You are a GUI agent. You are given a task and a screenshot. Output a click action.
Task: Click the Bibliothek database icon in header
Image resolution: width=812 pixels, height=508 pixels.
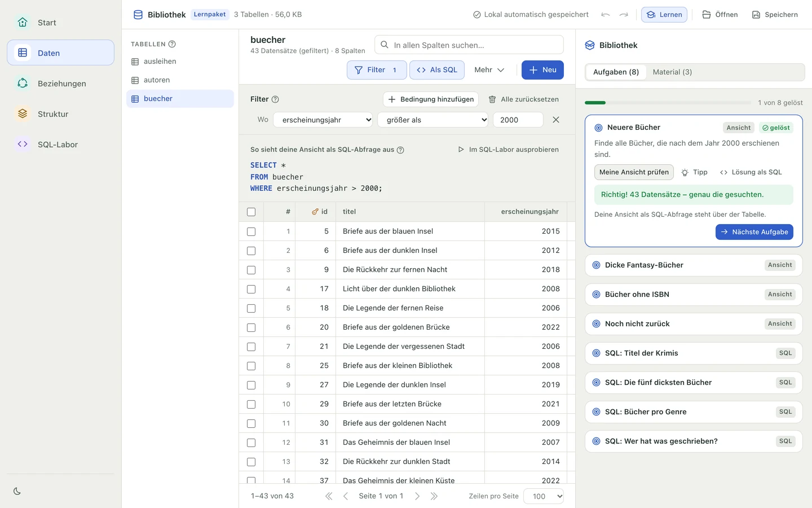click(x=138, y=15)
